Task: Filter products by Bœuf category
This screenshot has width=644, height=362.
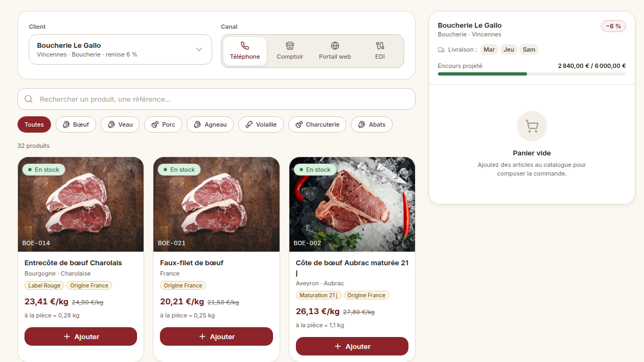Action: (x=76, y=124)
